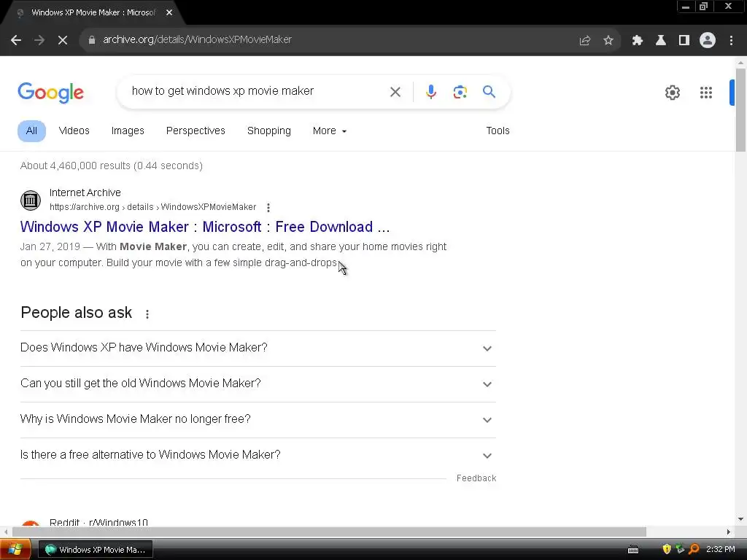Image resolution: width=747 pixels, height=560 pixels.
Task: Expand 'Is there a free alternative' question
Action: (x=258, y=455)
